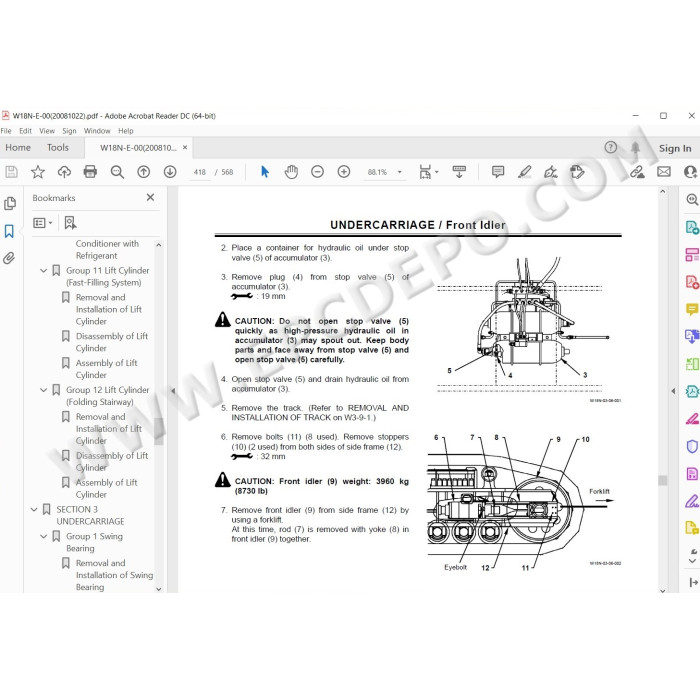Viewport: 700px width, 700px height.
Task: Open the Edit menu
Action: [x=25, y=131]
